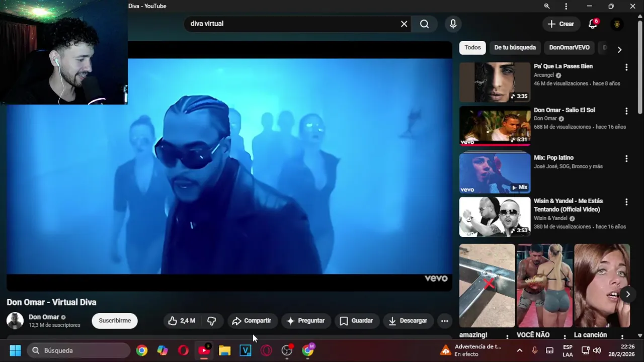Open options for 'Pa' Que La Pases Bien'
Viewport: 644px width, 362px height.
coord(626,67)
